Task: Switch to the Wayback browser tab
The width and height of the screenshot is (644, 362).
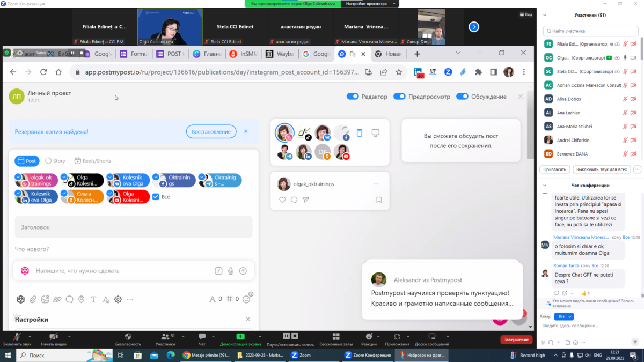Action: (280, 54)
